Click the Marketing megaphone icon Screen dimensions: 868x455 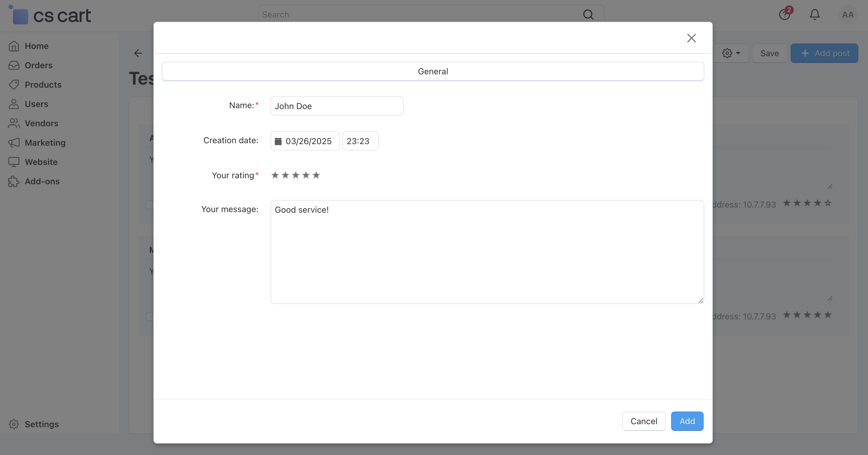(14, 143)
